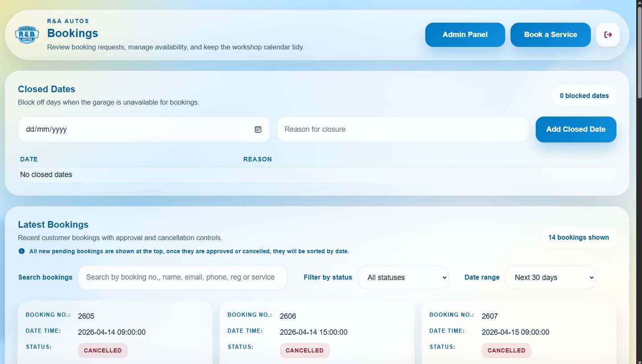Focus the dd/mm/yyyy date field

(144, 130)
